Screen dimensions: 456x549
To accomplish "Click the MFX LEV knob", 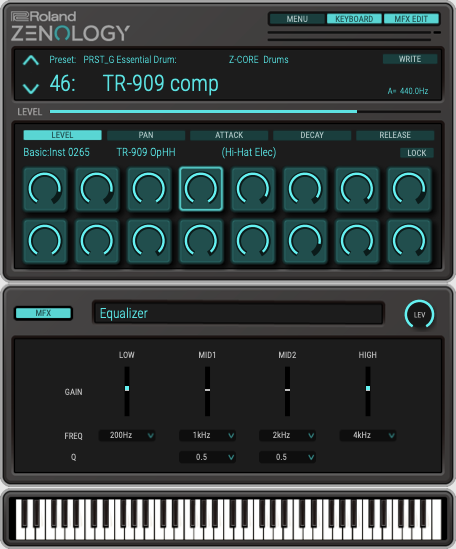I will [419, 314].
